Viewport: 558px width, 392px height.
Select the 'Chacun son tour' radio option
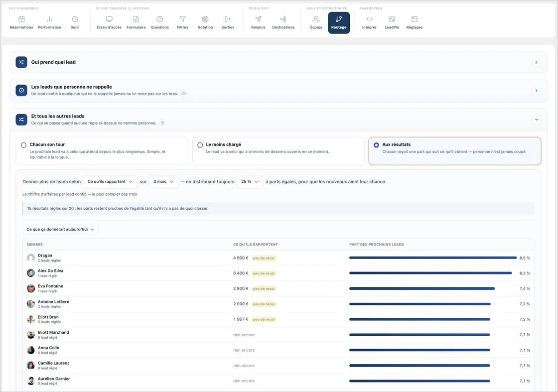point(23,145)
